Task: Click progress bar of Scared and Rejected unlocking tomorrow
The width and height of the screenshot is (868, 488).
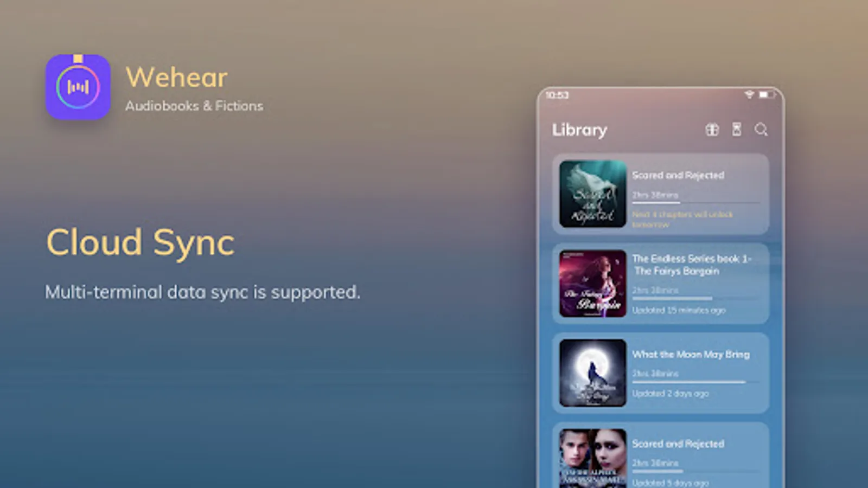Action: [x=696, y=203]
